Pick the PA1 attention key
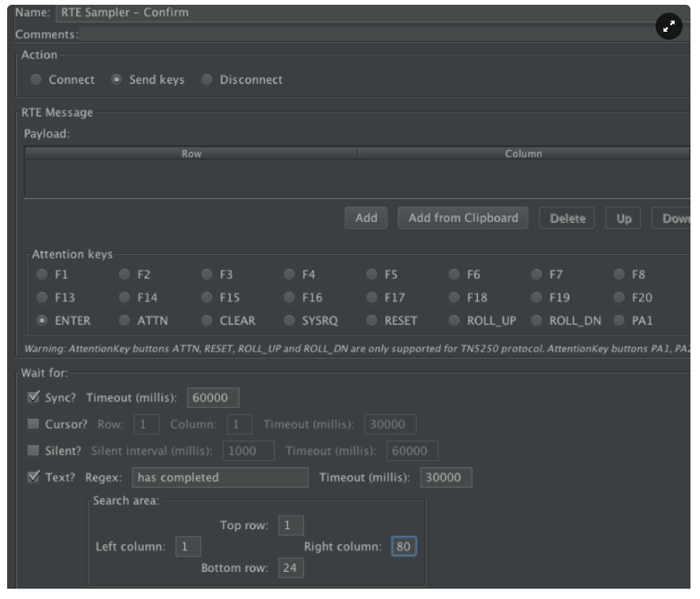 click(621, 321)
